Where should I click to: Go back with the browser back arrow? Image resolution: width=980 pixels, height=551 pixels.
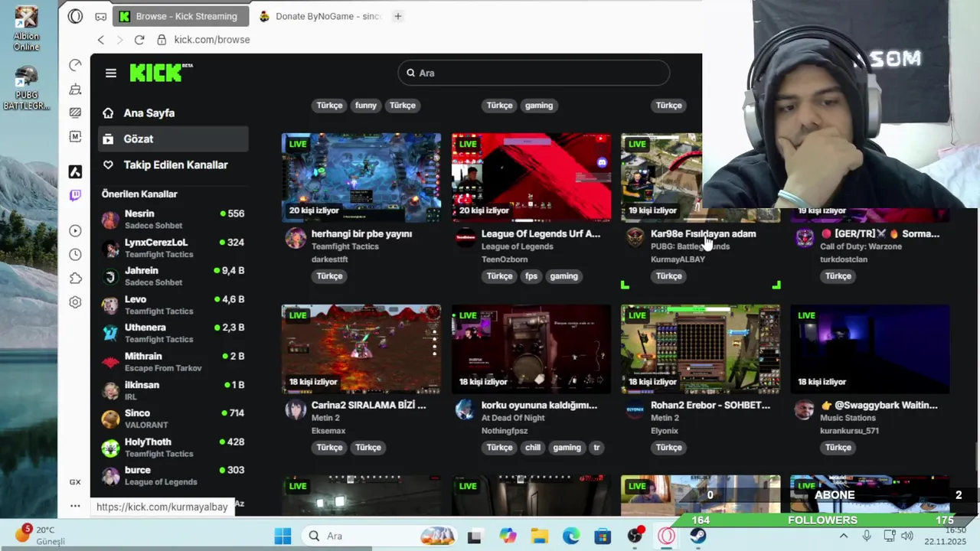[100, 40]
